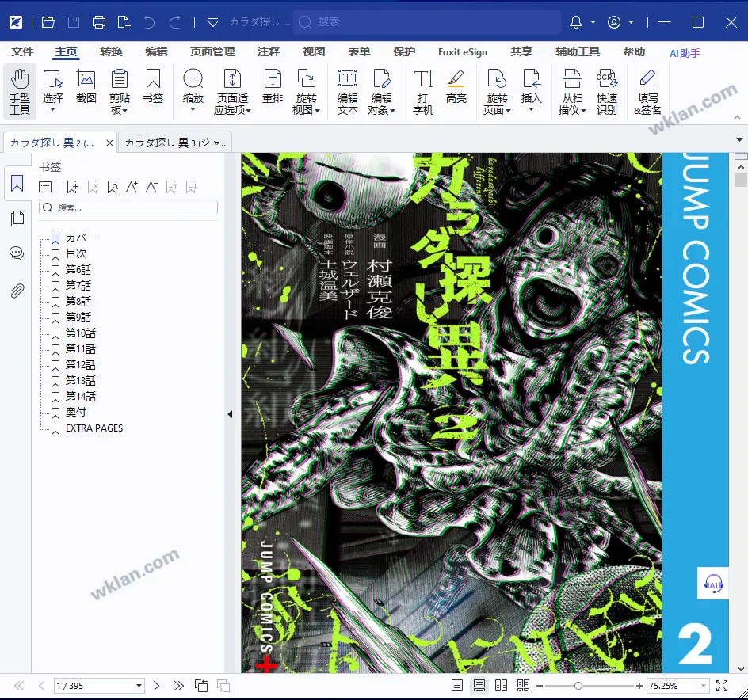Switch to the カラダ探し 異 3 document tab
This screenshot has width=748, height=700.
point(176,143)
